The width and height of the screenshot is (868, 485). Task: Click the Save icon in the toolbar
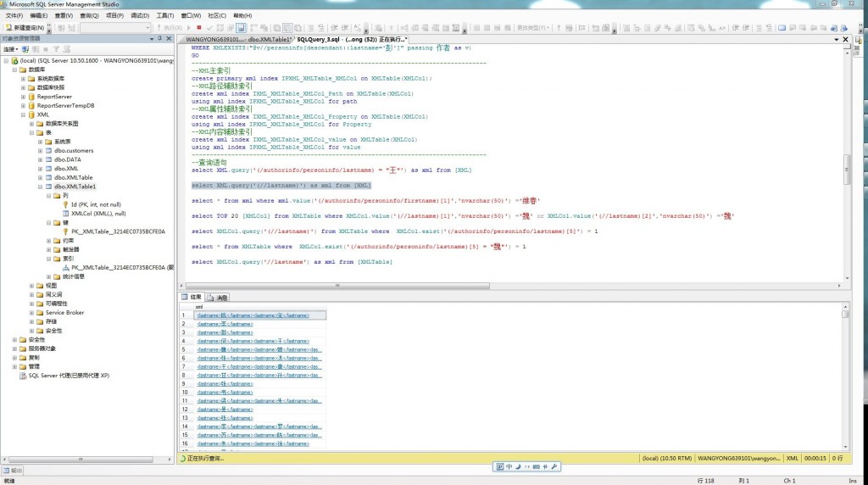pyautogui.click(x=242, y=28)
